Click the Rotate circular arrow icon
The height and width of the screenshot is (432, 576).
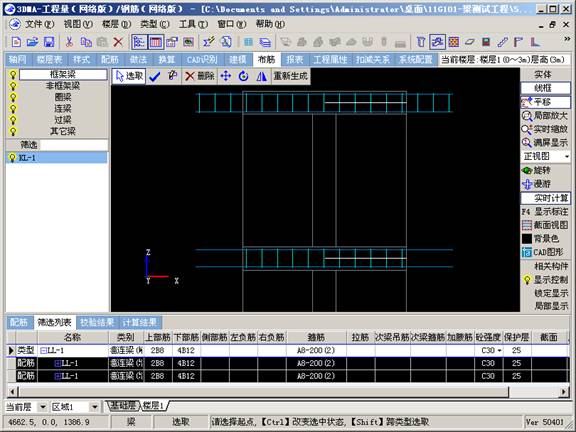point(243,76)
